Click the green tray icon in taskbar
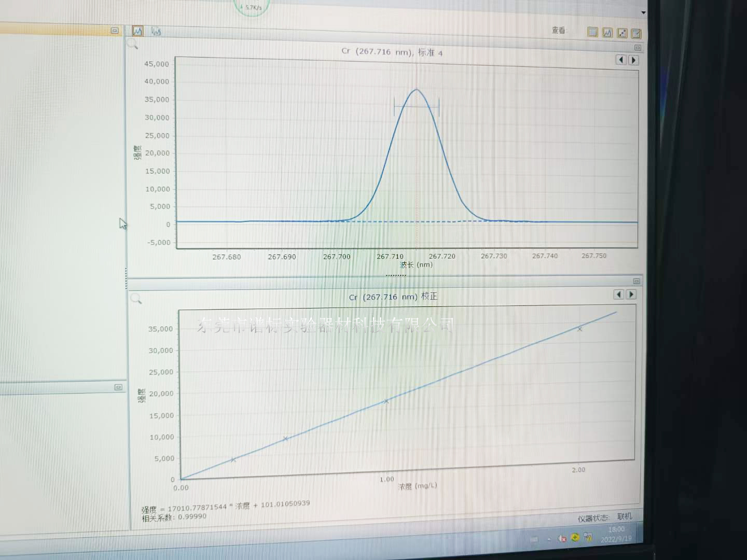Viewport: 747px width, 560px height. pos(575,537)
